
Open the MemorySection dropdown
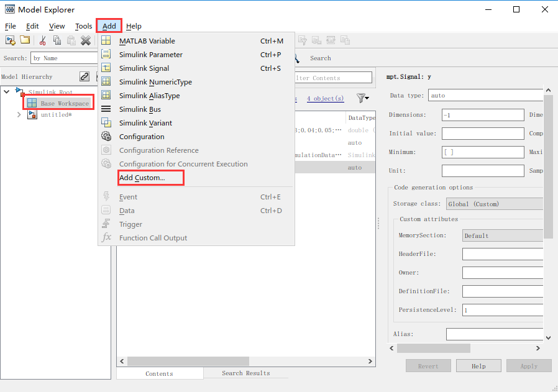[503, 235]
